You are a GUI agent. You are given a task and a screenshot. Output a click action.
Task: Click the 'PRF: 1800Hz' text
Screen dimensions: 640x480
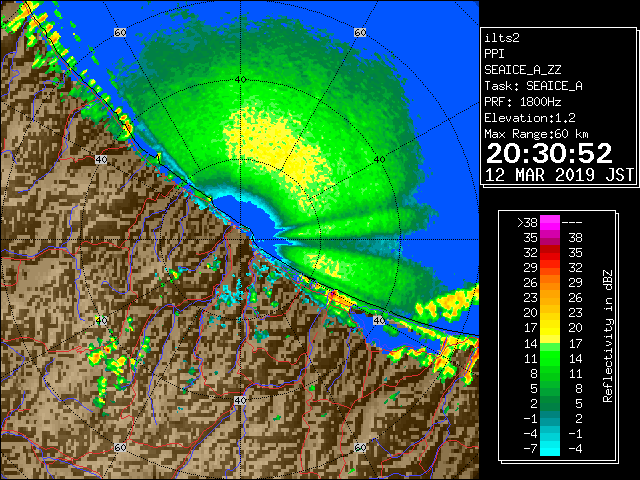[x=523, y=102]
